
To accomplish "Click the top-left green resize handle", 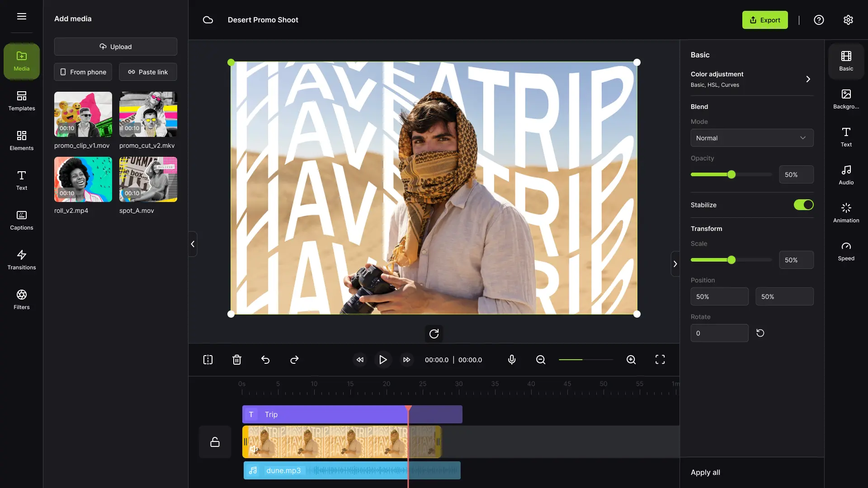I will 231,62.
